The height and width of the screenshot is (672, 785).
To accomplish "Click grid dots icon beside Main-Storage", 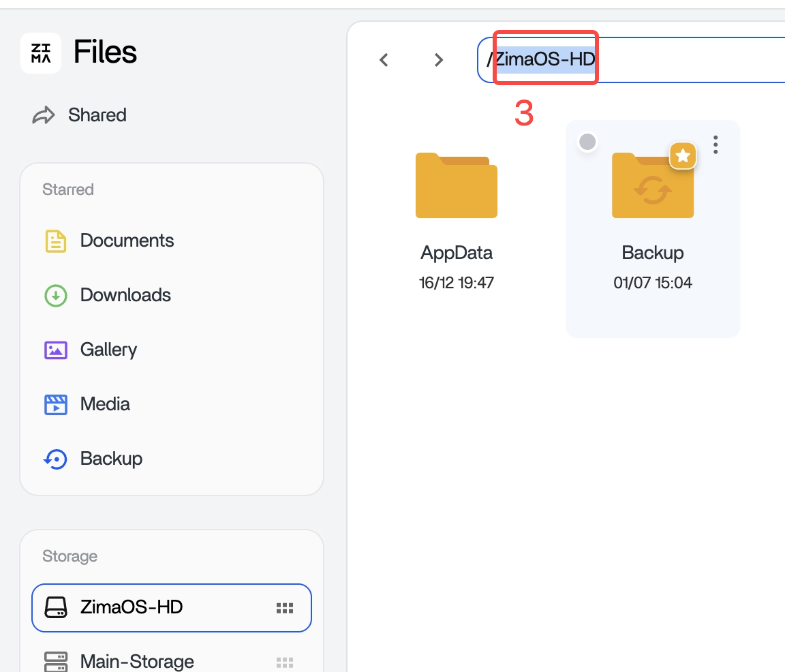I will (x=284, y=662).
